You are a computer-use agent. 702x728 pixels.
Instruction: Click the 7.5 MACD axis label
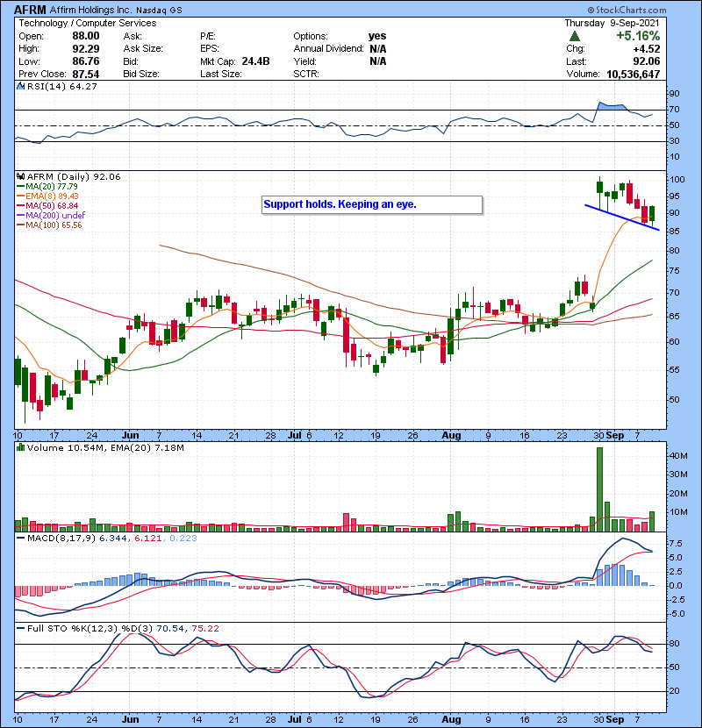pyautogui.click(x=676, y=544)
